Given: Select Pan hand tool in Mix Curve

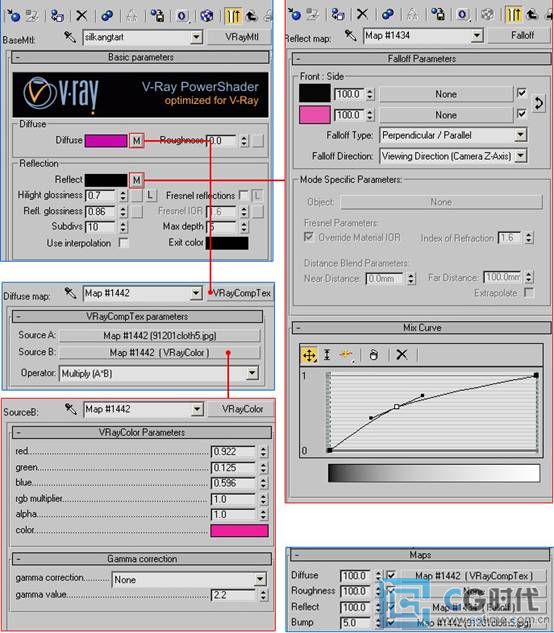Looking at the screenshot, I should 374,355.
